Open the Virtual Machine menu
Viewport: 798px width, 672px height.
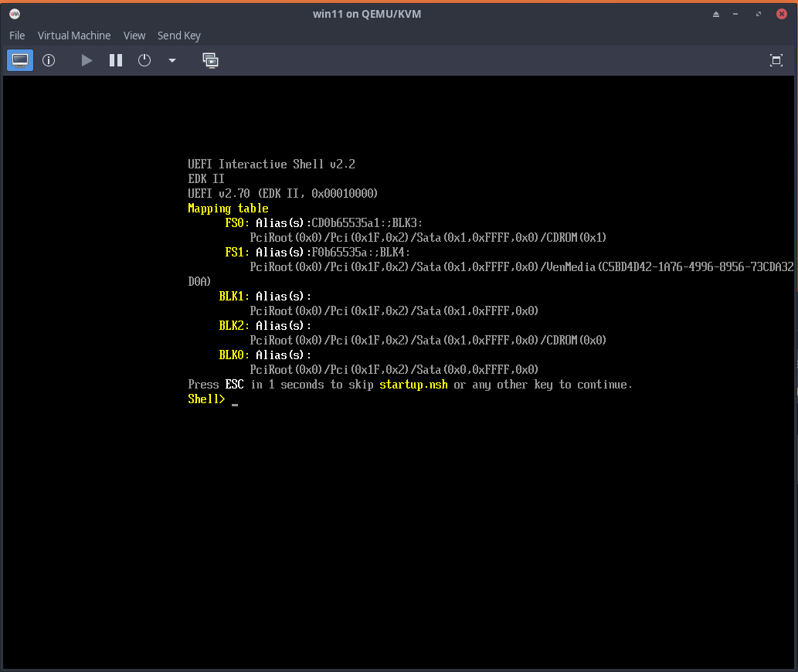point(74,36)
